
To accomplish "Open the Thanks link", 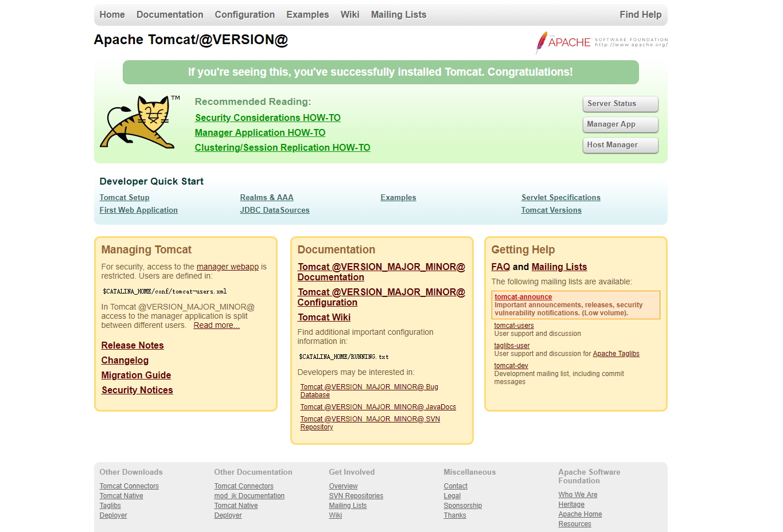I will [455, 515].
